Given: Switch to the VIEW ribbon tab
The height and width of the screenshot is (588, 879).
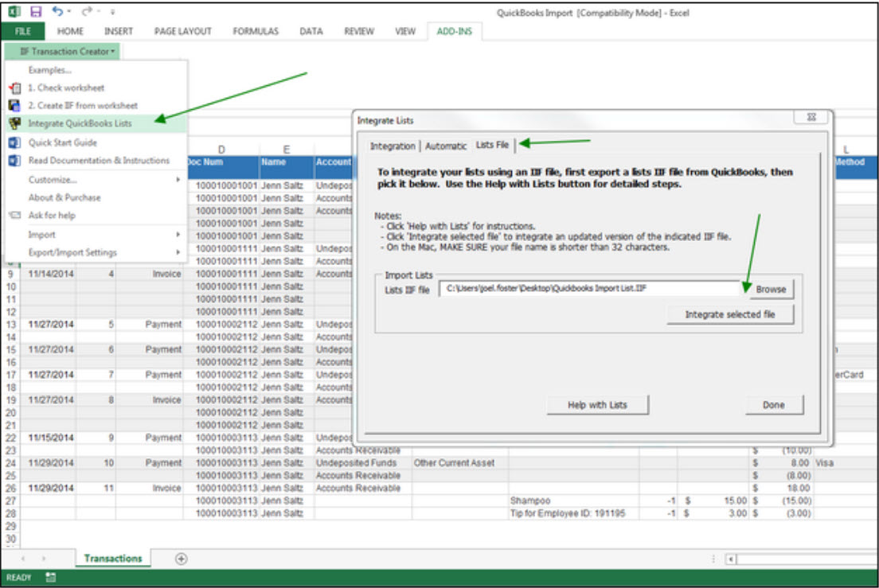Looking at the screenshot, I should click(405, 31).
